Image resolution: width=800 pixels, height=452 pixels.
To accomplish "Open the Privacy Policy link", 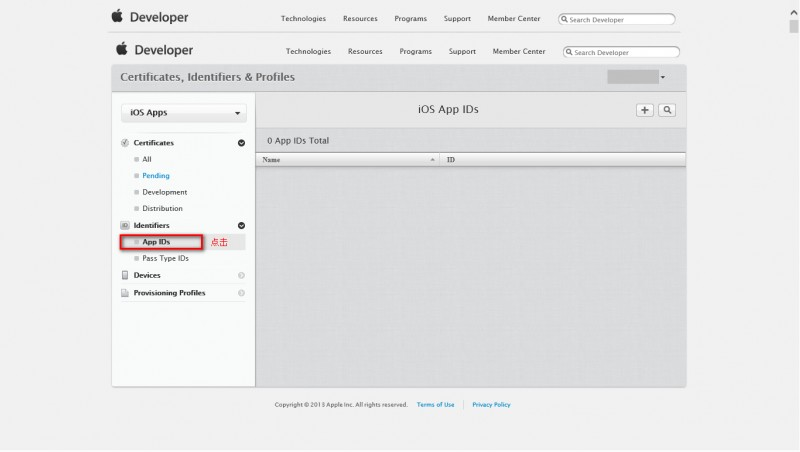I will (491, 405).
